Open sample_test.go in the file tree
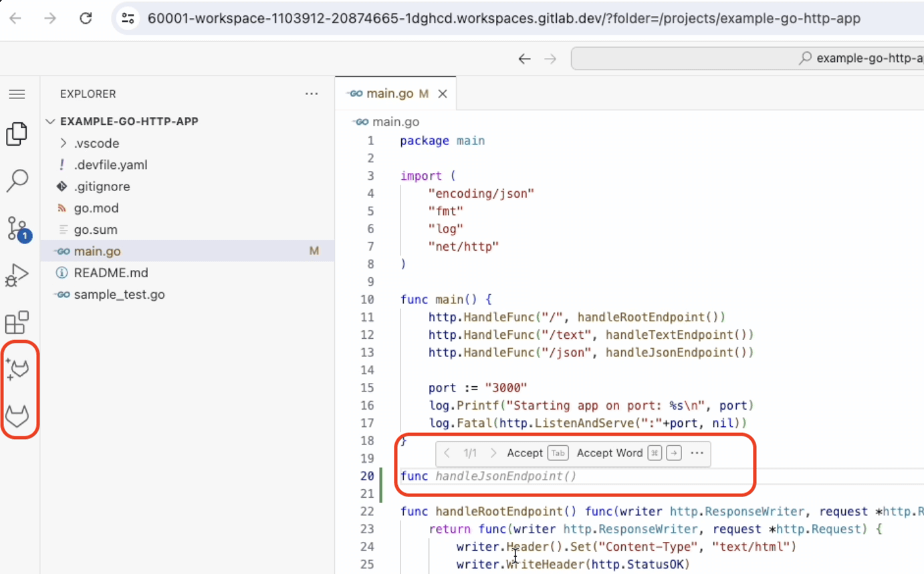Viewport: 924px width, 574px height. (x=119, y=295)
